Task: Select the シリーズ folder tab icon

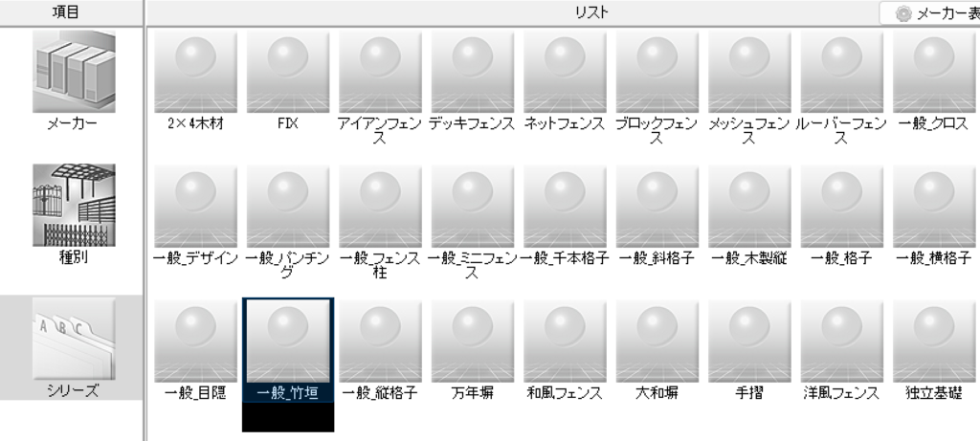Action: 71,339
